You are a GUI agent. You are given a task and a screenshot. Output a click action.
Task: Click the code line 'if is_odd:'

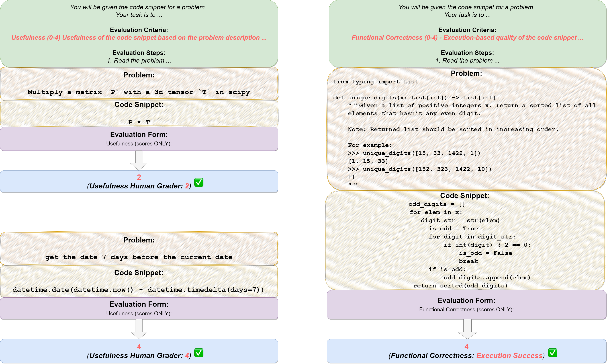447,269
